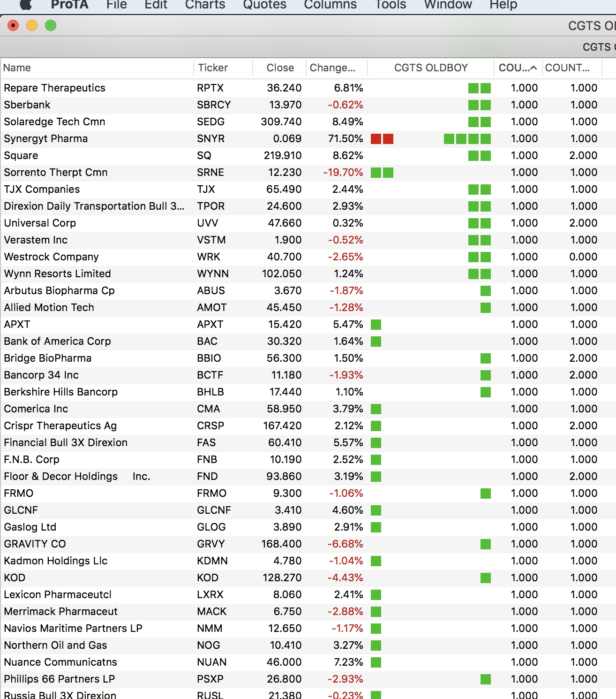Click green indicator in Repare Therapeutics row
This screenshot has width=616, height=699.
(480, 88)
